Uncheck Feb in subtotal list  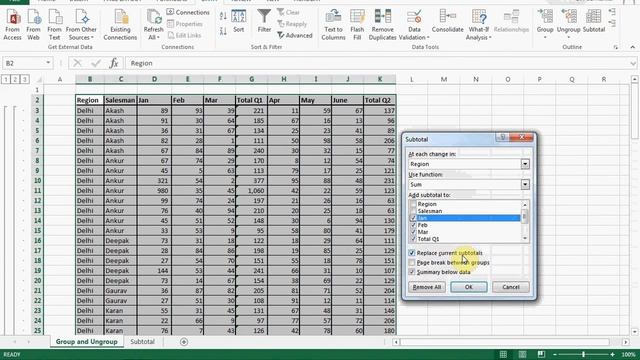(413, 225)
